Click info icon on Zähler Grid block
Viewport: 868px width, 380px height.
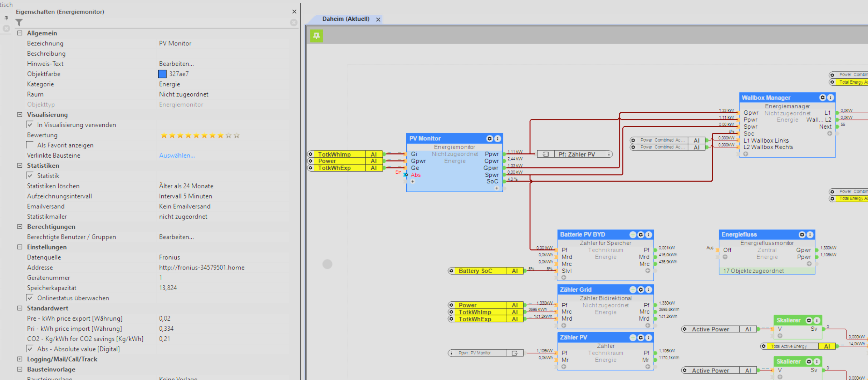(x=649, y=290)
